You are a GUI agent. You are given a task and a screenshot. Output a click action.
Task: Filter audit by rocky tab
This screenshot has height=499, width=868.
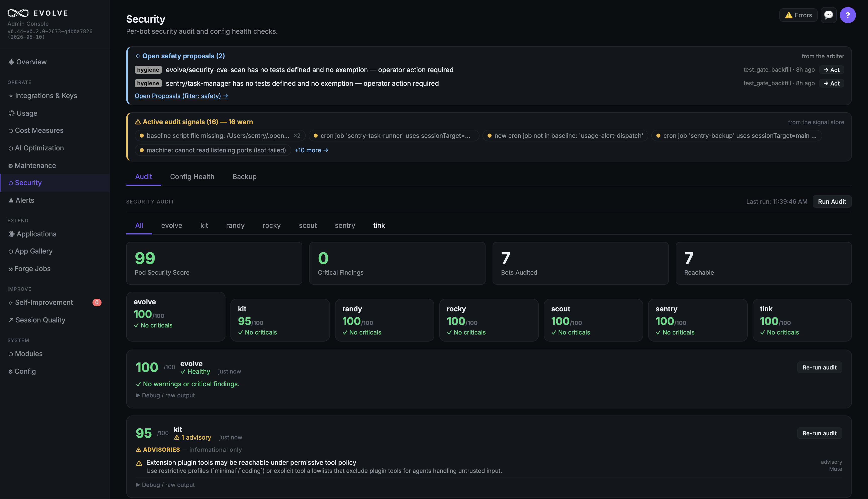[x=271, y=226]
